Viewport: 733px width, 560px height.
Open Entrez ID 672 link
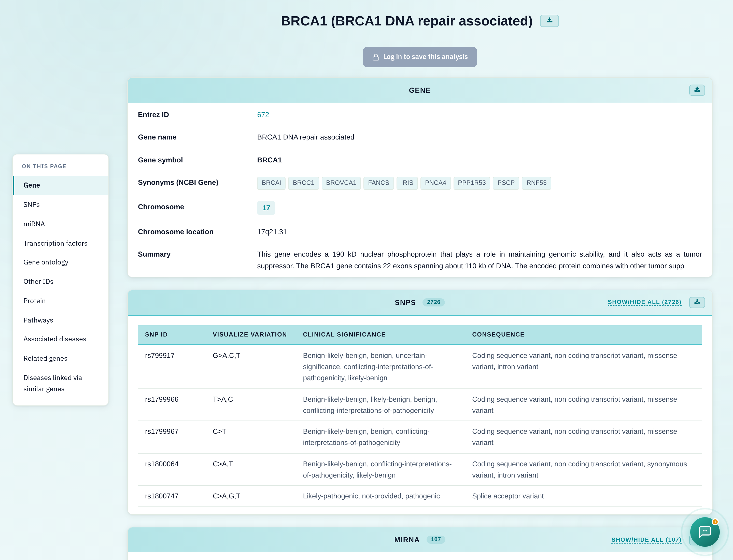263,115
